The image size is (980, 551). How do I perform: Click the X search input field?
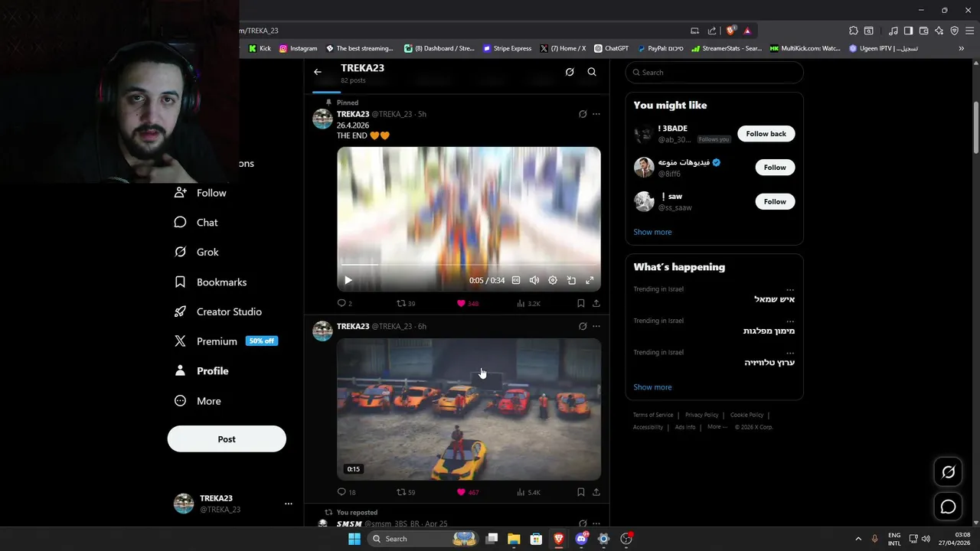pos(714,73)
